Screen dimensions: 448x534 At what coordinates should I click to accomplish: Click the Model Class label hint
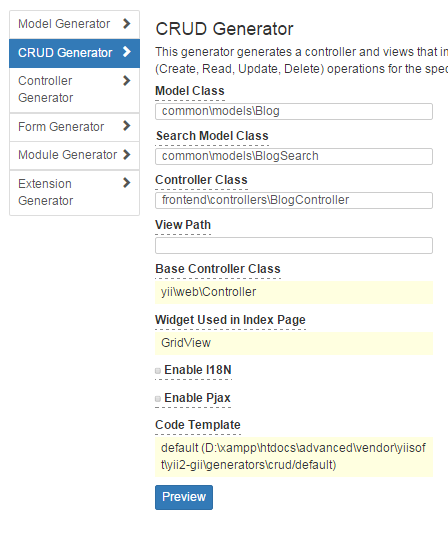pos(190,91)
